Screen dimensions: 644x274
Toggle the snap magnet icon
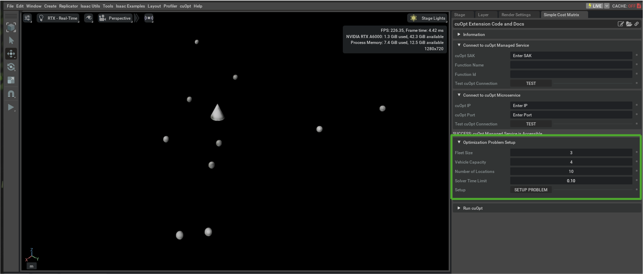coord(11,94)
